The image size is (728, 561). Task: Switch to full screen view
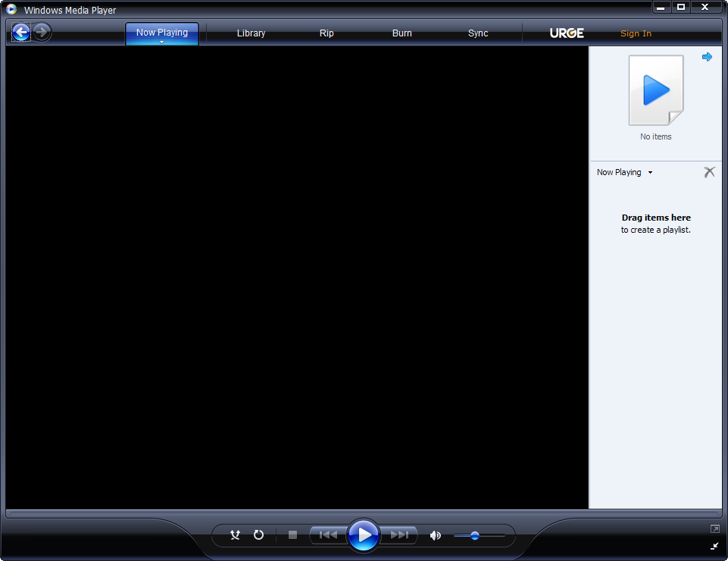pos(715,529)
